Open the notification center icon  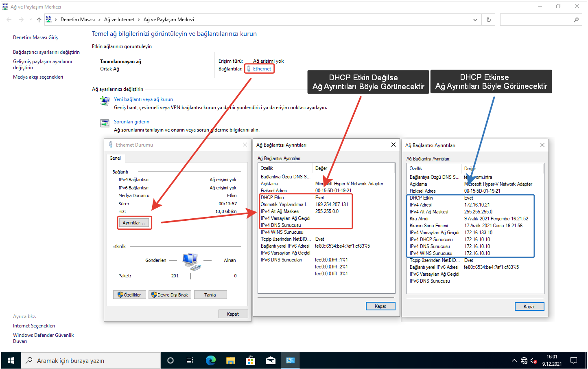(x=574, y=360)
